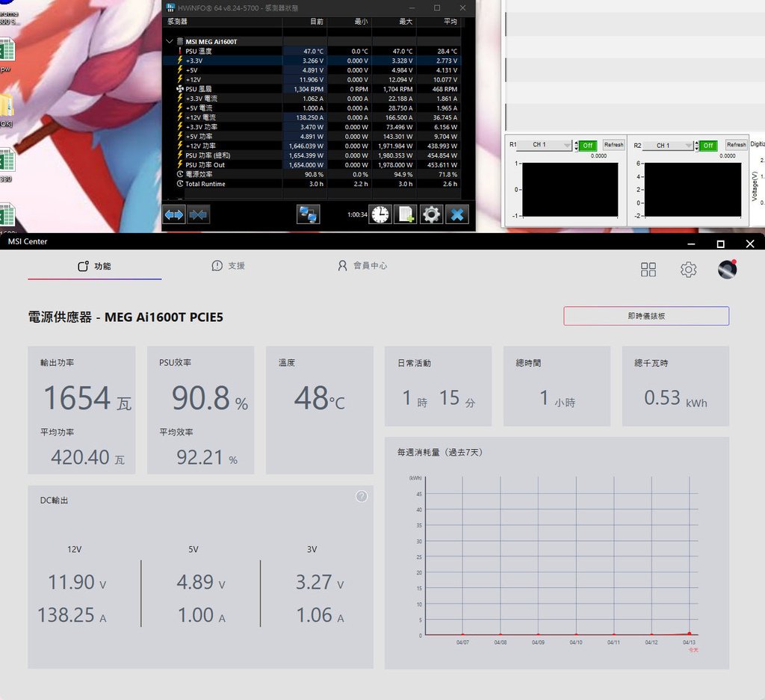Click the R2 Refresh button
Viewport: 765px width, 700px height.
pyautogui.click(x=736, y=145)
